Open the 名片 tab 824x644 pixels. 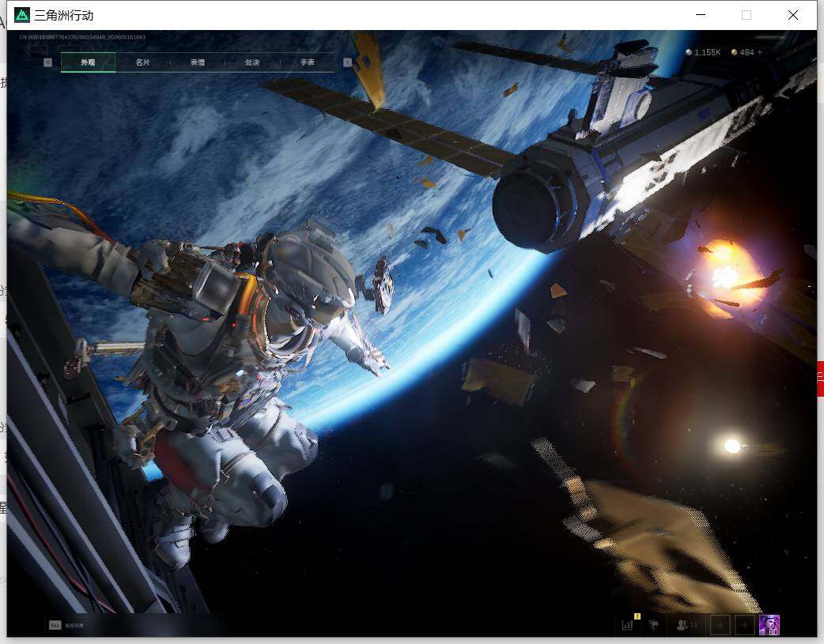tap(142, 62)
